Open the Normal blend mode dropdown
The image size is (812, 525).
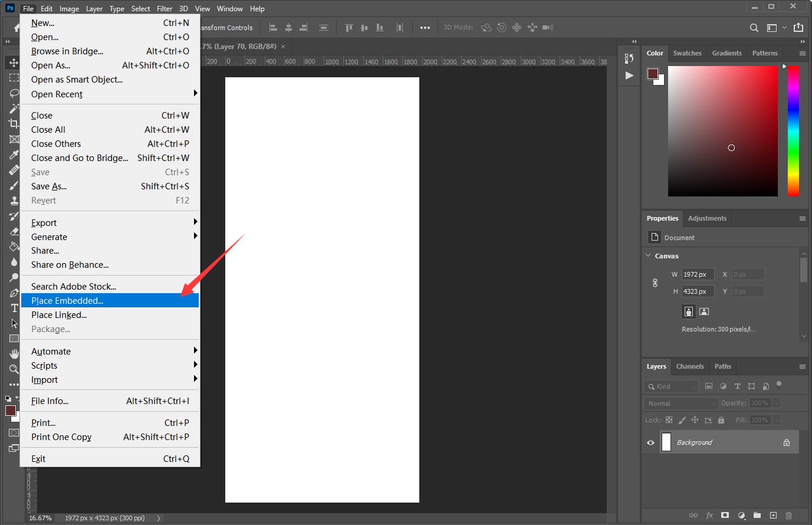pyautogui.click(x=680, y=403)
